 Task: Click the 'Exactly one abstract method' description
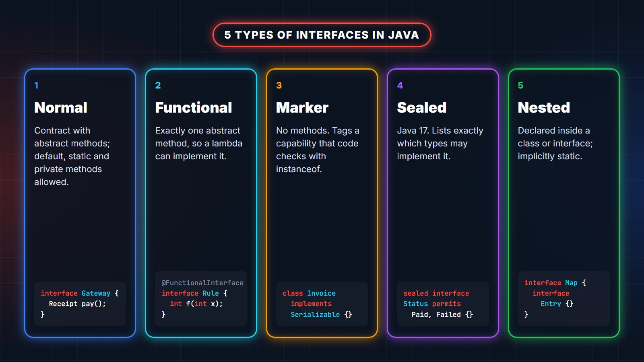point(199,143)
